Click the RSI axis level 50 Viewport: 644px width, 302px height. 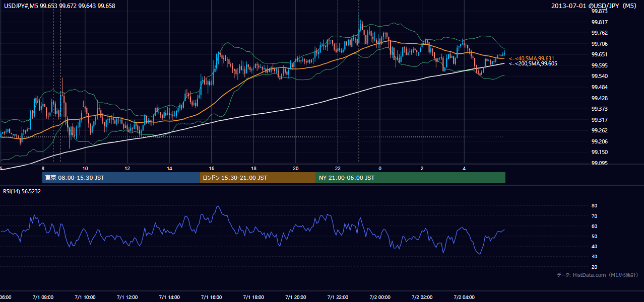click(595, 236)
